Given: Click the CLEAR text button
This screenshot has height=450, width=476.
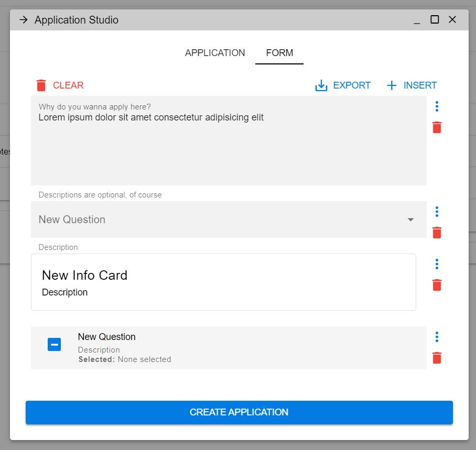Looking at the screenshot, I should (68, 85).
